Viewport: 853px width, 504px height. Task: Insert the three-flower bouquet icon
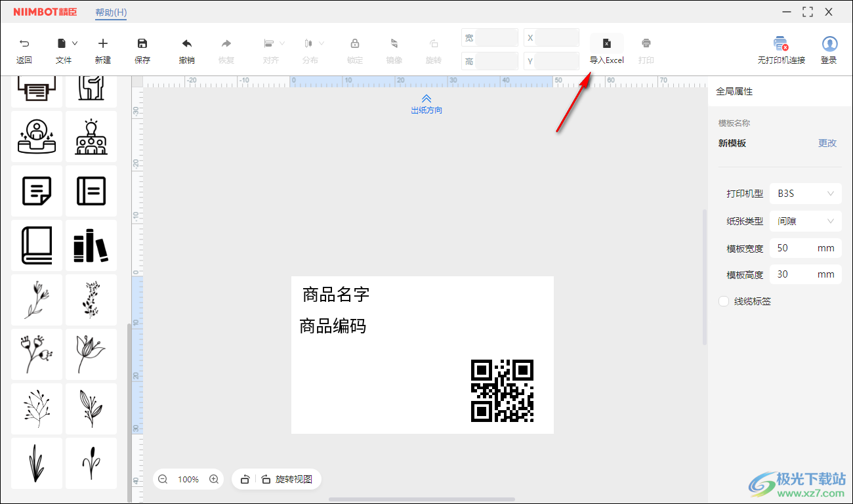click(37, 354)
